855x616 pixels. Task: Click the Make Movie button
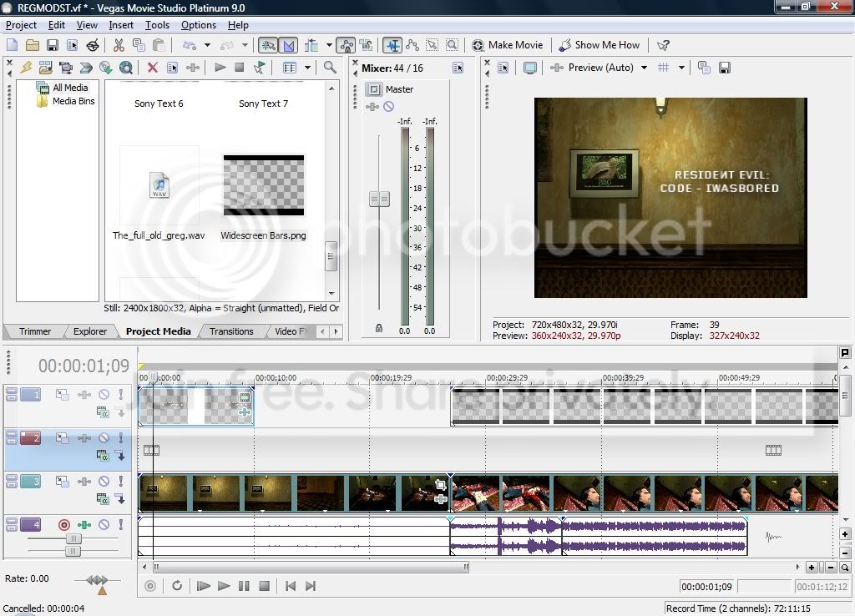pyautogui.click(x=508, y=45)
